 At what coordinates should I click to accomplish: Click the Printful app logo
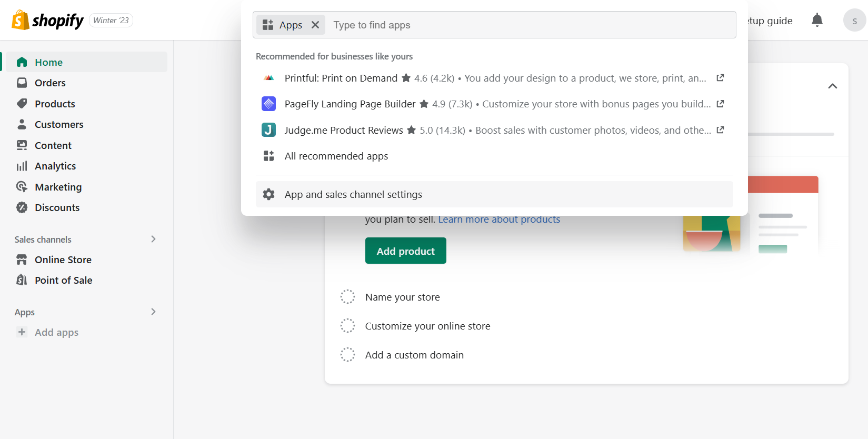tap(268, 78)
